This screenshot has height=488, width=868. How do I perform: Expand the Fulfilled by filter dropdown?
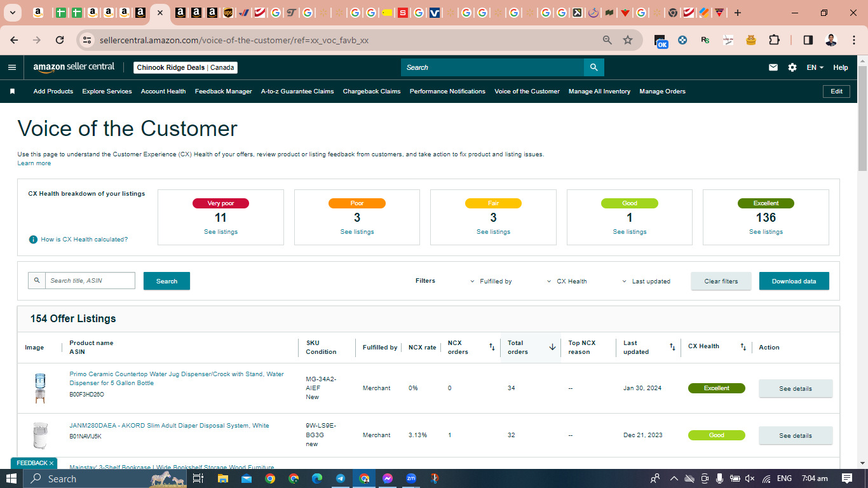(491, 281)
